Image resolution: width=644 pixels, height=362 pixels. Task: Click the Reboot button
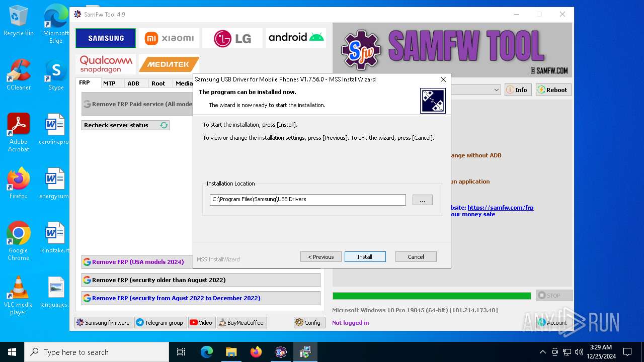click(553, 90)
